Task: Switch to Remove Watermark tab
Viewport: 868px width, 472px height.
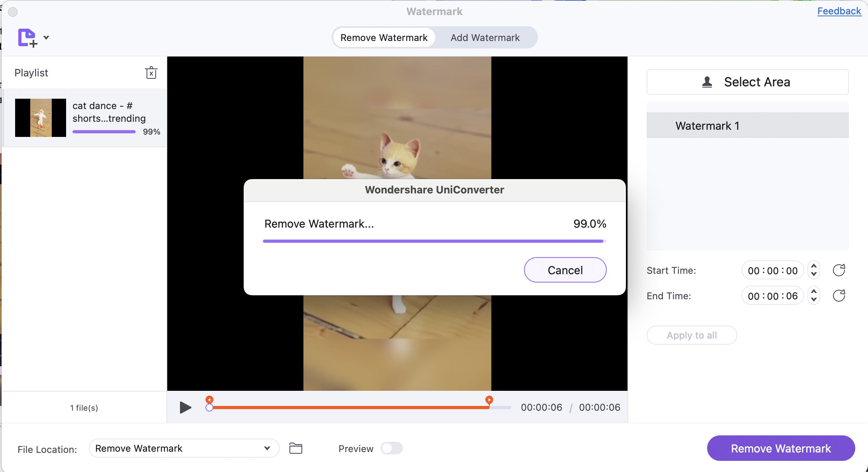Action: coord(384,37)
